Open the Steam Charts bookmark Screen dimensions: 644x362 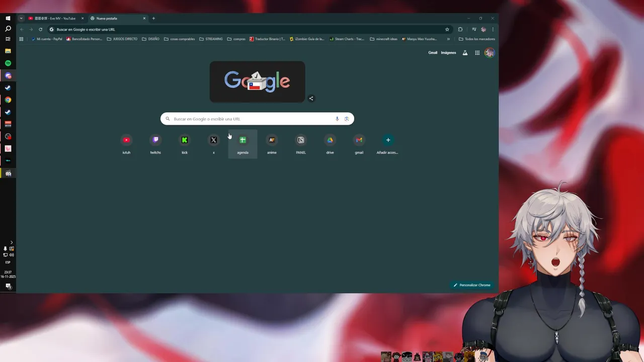tap(347, 39)
